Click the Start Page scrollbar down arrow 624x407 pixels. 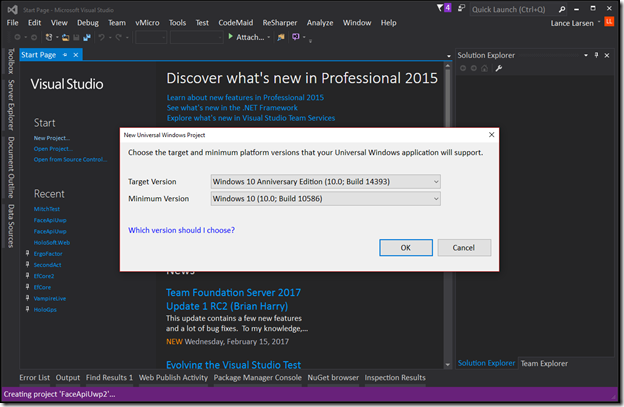coord(448,364)
